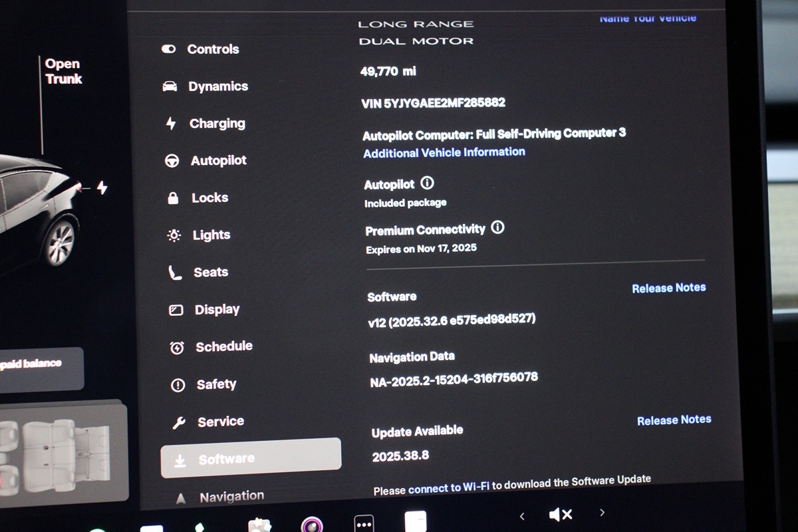This screenshot has height=532, width=798.
Task: Tap the Autopilot steering wheel icon
Action: pos(172,161)
